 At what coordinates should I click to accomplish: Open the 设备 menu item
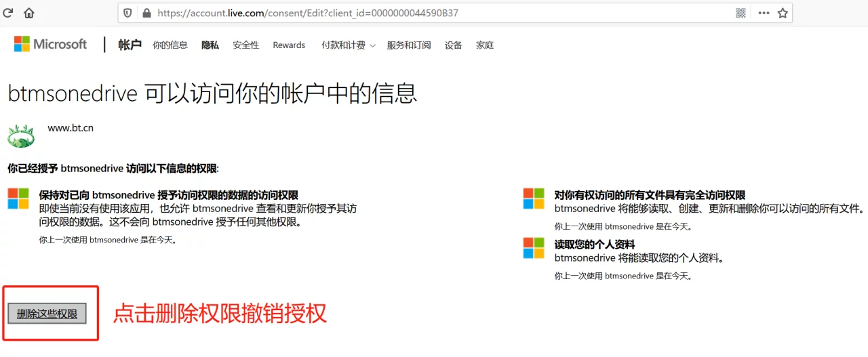454,45
